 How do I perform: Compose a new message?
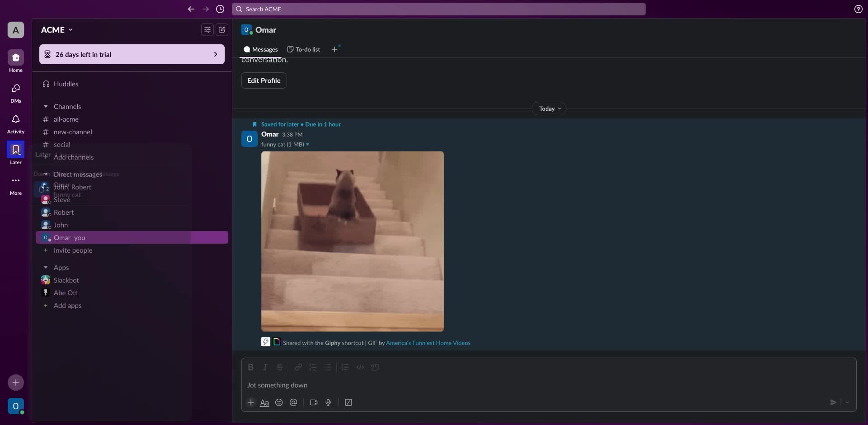(222, 29)
